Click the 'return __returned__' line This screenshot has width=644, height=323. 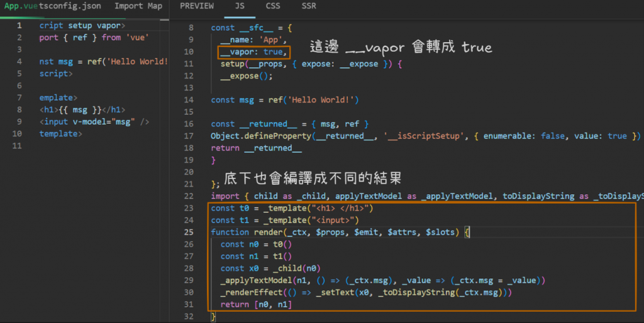(257, 148)
